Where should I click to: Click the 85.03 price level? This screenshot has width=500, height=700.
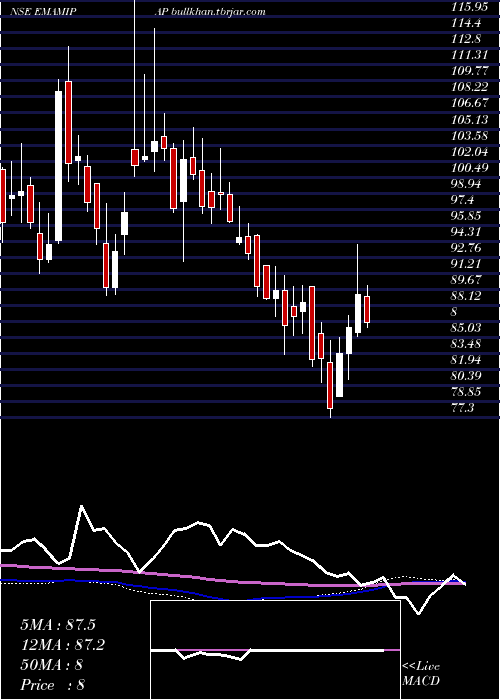pyautogui.click(x=467, y=328)
